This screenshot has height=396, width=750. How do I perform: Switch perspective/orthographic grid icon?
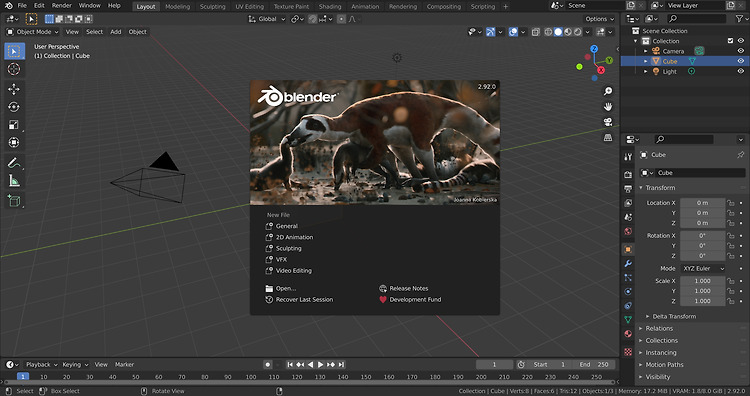[608, 137]
